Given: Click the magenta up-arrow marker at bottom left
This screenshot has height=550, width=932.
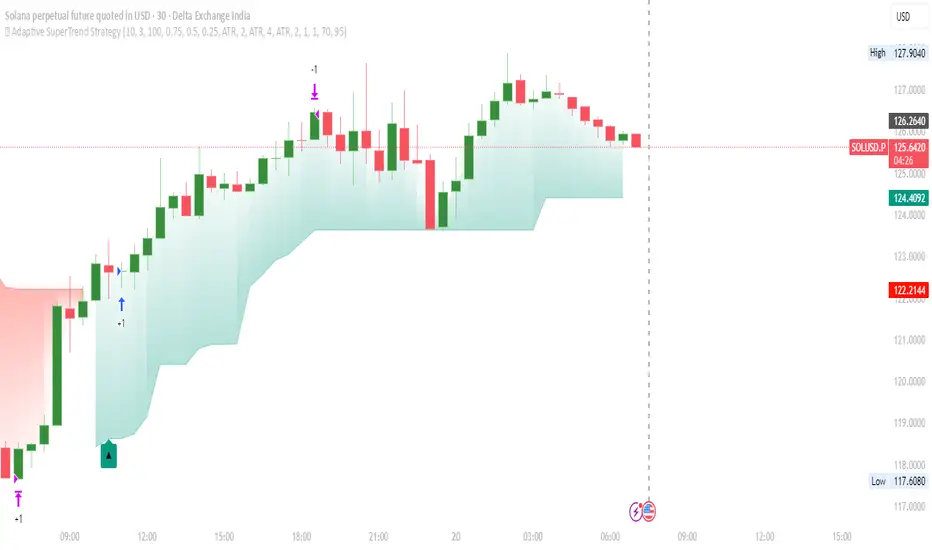Looking at the screenshot, I should click(18, 497).
